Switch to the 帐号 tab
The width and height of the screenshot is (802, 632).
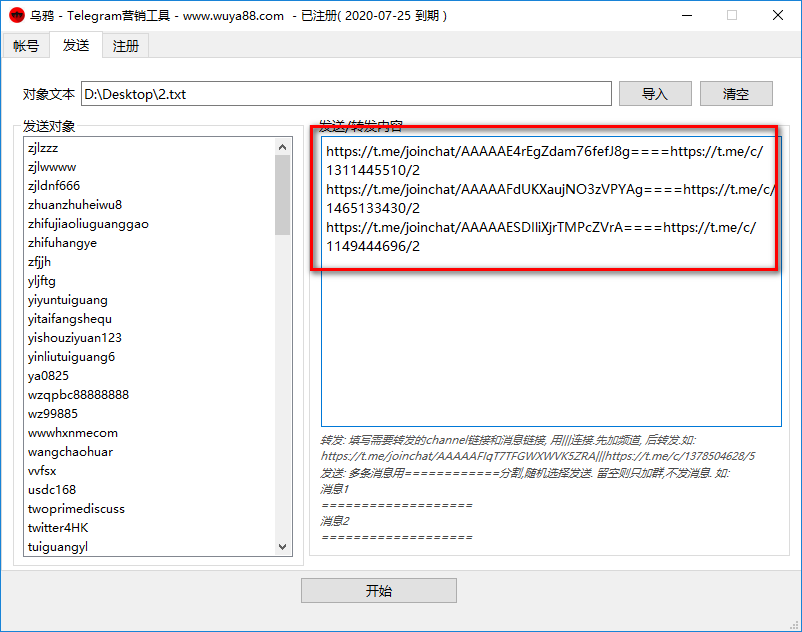26,46
